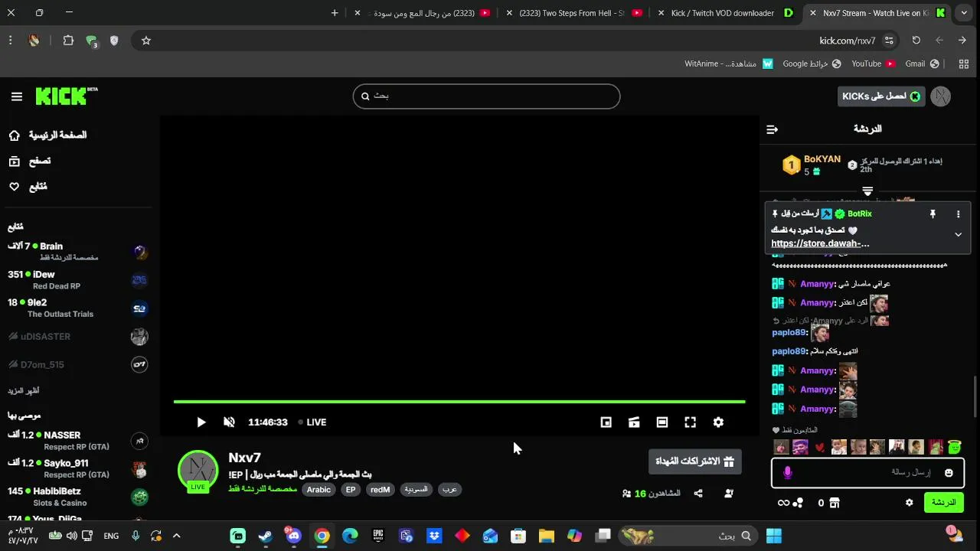The height and width of the screenshot is (551, 980).
Task: Play the stream video
Action: 201,422
